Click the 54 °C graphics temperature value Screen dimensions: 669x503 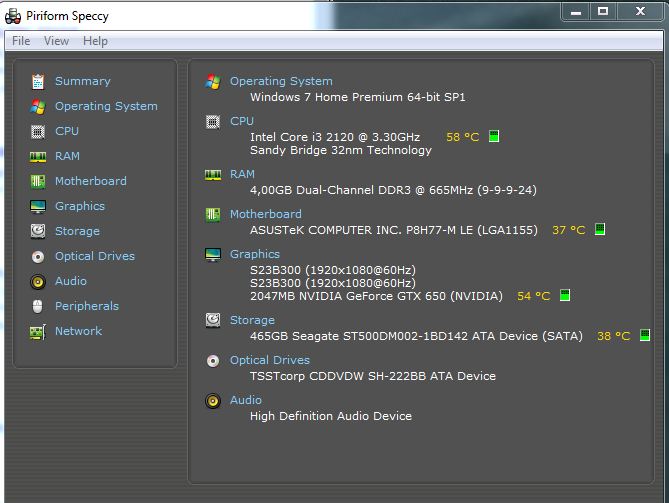(533, 296)
